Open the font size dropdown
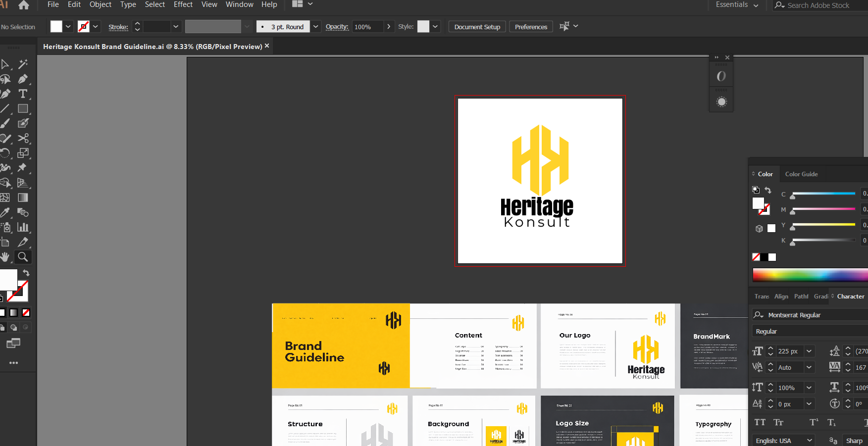The width and height of the screenshot is (868, 446). [809, 351]
